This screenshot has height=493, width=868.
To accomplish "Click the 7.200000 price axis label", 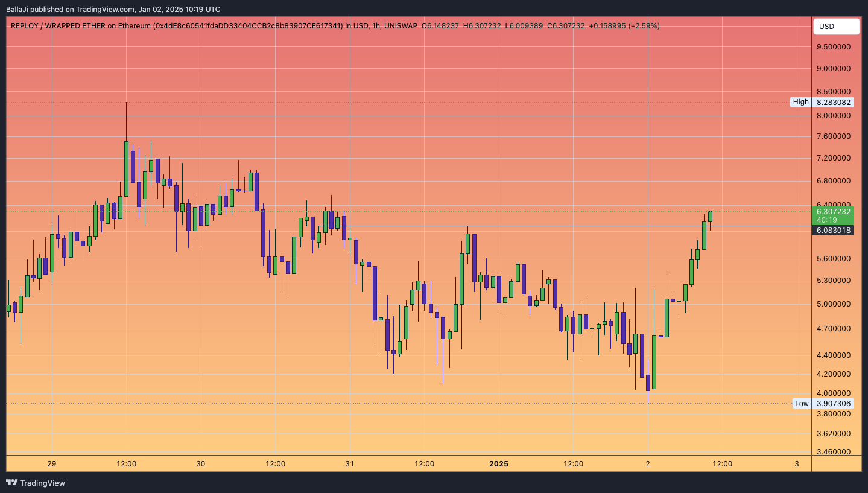I will coord(834,158).
